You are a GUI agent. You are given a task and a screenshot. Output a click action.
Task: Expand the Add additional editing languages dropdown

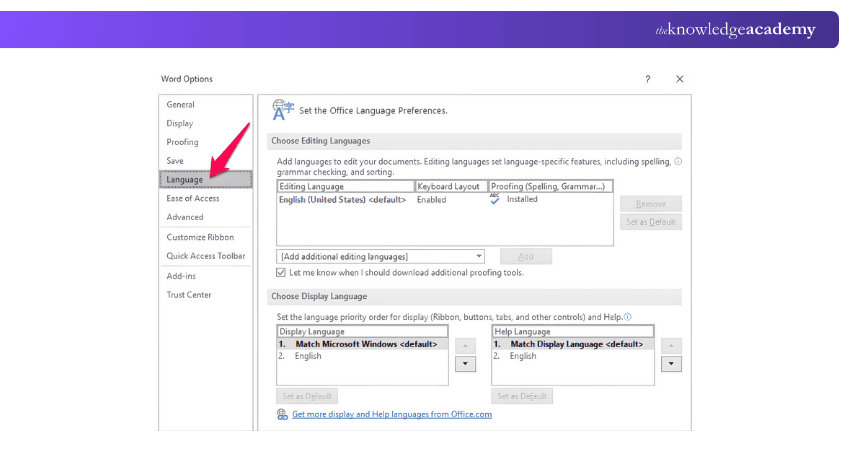(x=479, y=256)
